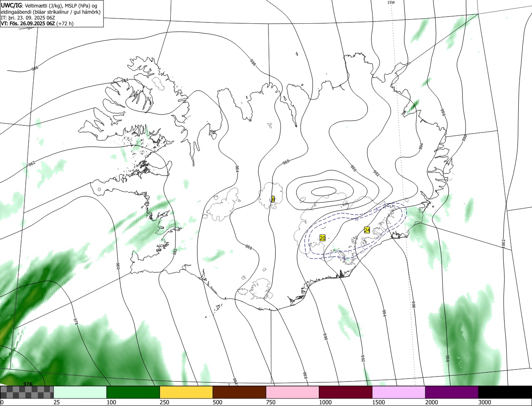The image size is (532, 406).
Task: Click the black legend swatch above 3000
Action: [x=505, y=392]
